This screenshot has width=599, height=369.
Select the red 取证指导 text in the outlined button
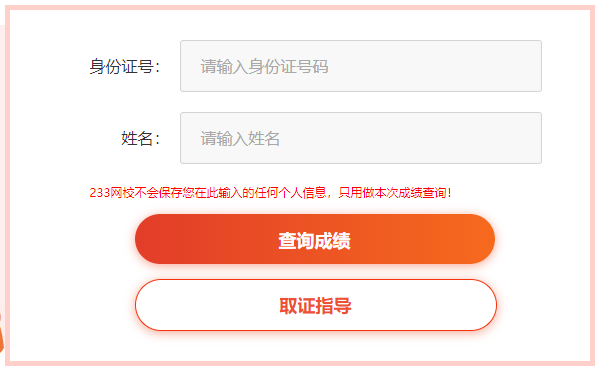coord(315,306)
